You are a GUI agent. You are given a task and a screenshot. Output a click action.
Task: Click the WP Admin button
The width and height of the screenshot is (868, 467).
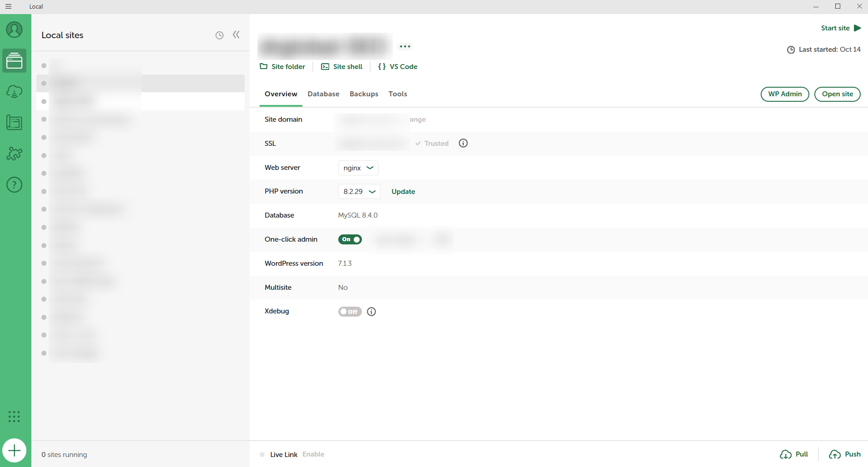785,94
